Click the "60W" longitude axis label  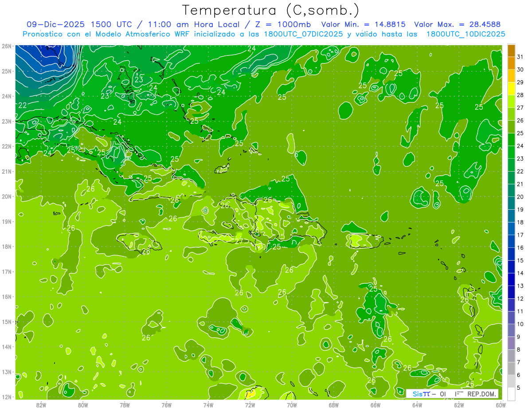(501, 405)
